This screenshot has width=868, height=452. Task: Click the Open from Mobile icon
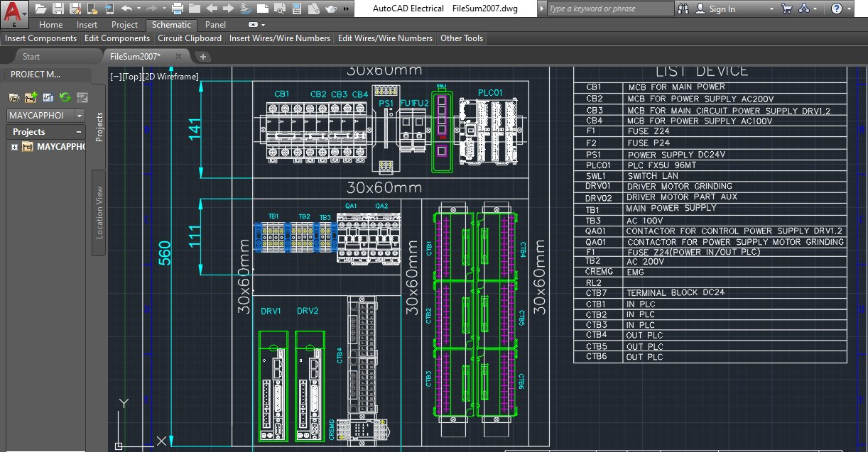(x=92, y=9)
